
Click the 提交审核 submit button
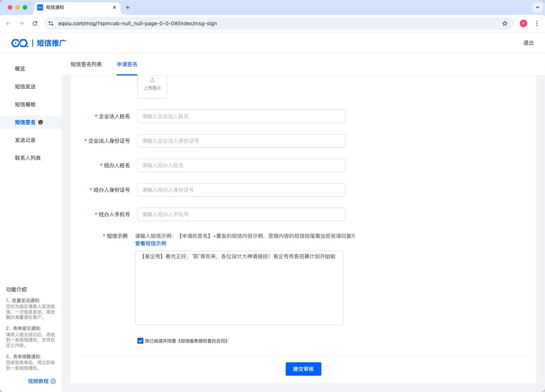point(303,369)
